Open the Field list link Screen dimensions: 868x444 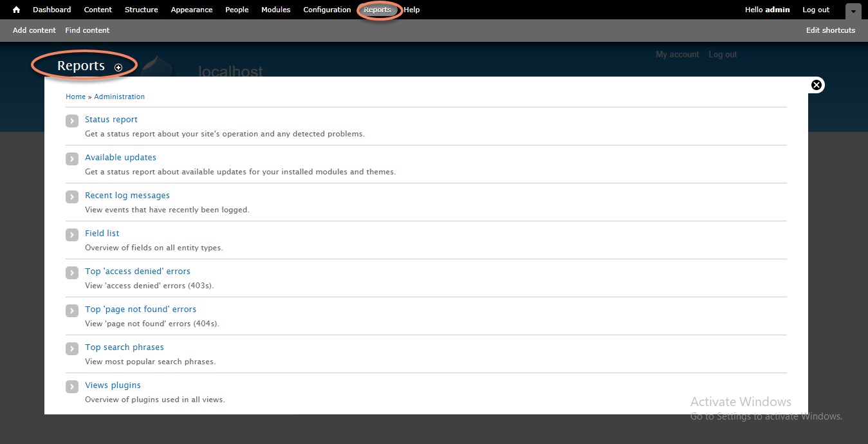tap(102, 233)
